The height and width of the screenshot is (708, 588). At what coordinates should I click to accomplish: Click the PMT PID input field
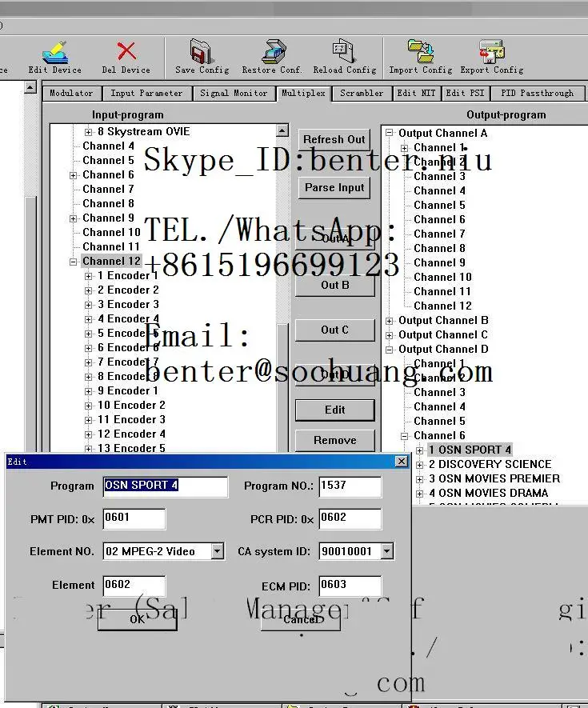pyautogui.click(x=134, y=519)
